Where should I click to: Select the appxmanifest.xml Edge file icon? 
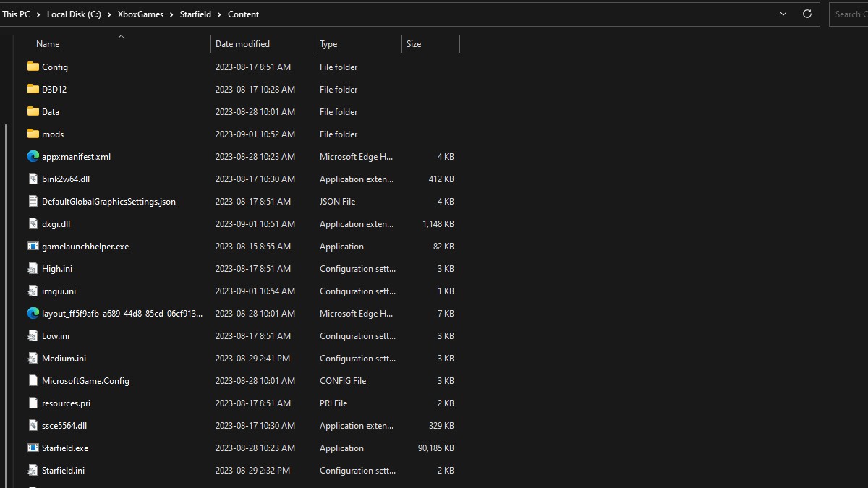click(33, 157)
